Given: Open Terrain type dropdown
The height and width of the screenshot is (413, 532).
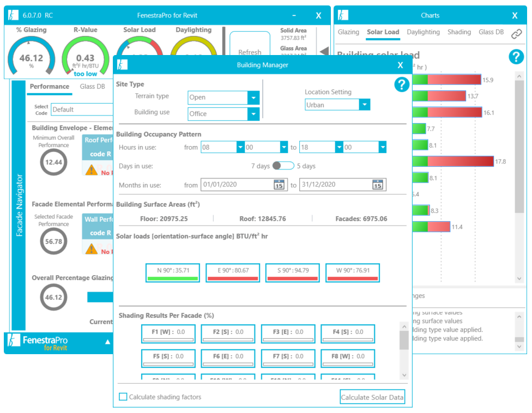Looking at the screenshot, I should [253, 98].
